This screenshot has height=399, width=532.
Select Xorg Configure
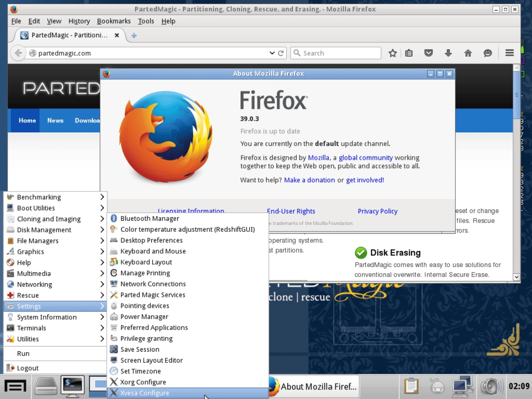pos(188,382)
